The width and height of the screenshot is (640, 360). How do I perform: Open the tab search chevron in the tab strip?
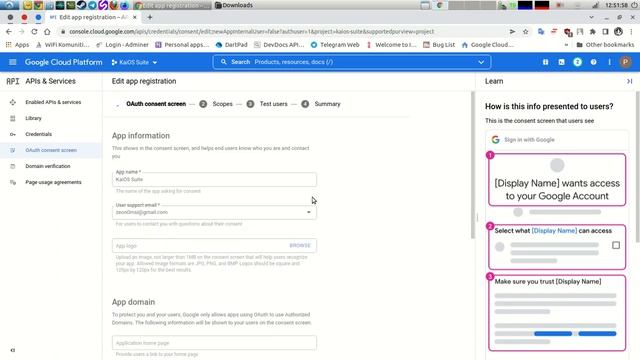[591, 17]
